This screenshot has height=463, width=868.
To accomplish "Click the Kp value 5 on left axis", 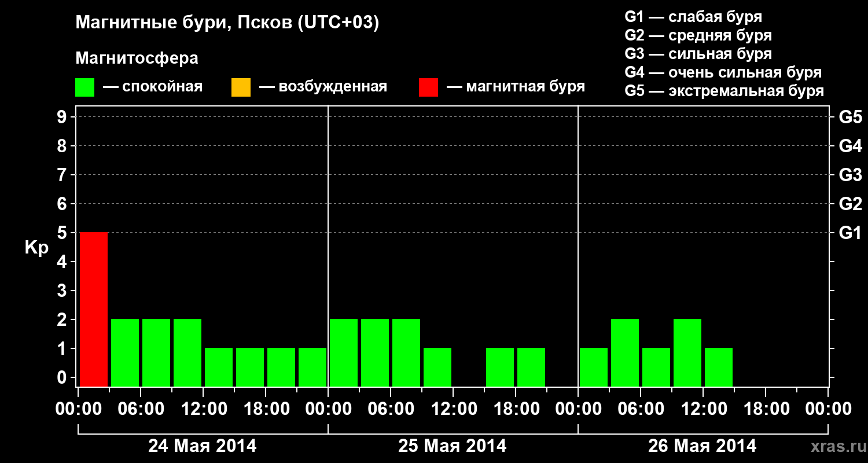I will point(63,233).
